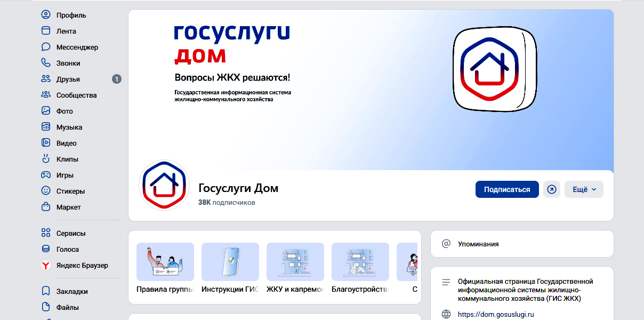Expand the Ещё dropdown menu
Image resolution: width=644 pixels, height=320 pixels.
coord(584,189)
